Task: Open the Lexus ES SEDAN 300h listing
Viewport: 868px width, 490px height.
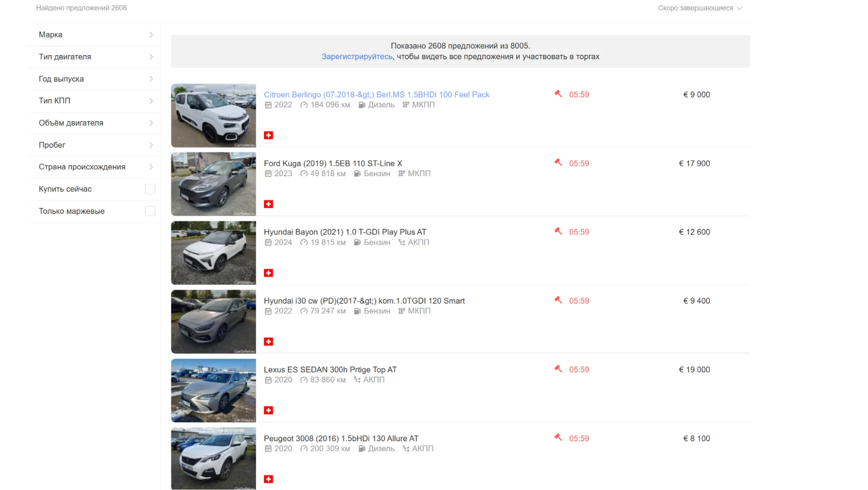Action: pyautogui.click(x=330, y=370)
